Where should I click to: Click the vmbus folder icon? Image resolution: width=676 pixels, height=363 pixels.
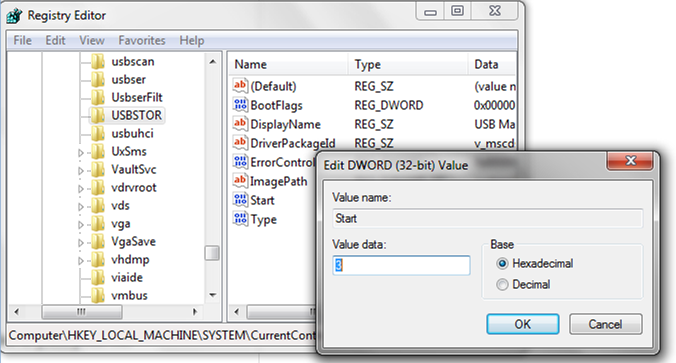point(98,296)
